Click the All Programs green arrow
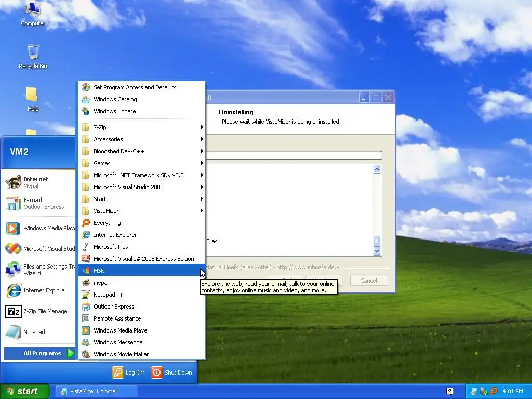Screen dimensions: 532x399 [71, 353]
